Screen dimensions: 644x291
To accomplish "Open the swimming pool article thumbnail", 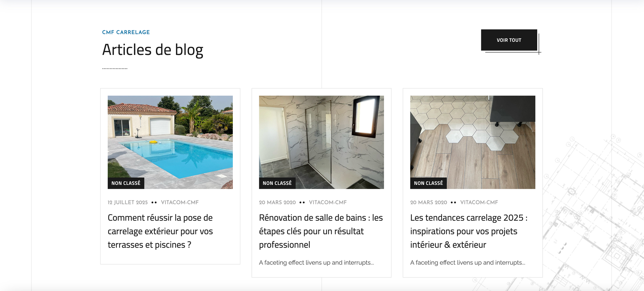I will tap(170, 142).
